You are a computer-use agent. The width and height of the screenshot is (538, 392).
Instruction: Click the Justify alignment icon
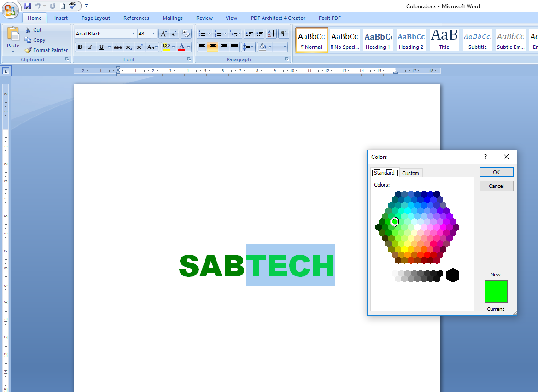click(234, 47)
